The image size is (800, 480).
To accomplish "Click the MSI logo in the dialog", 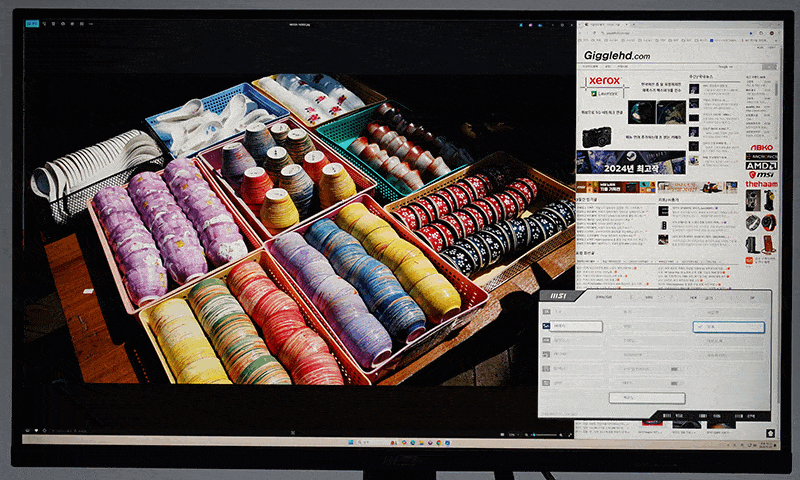I will pyautogui.click(x=558, y=296).
